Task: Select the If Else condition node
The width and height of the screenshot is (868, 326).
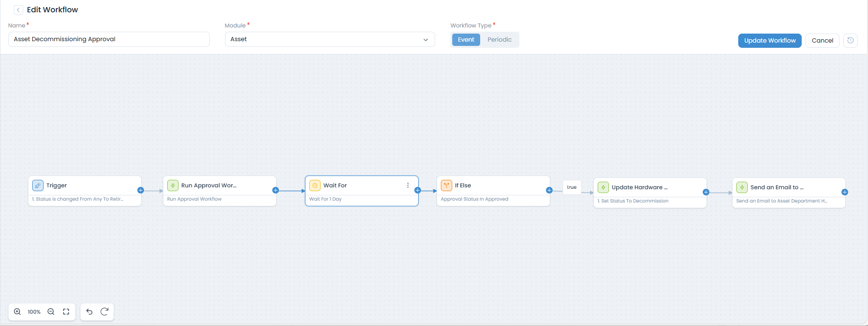Action: (x=493, y=191)
